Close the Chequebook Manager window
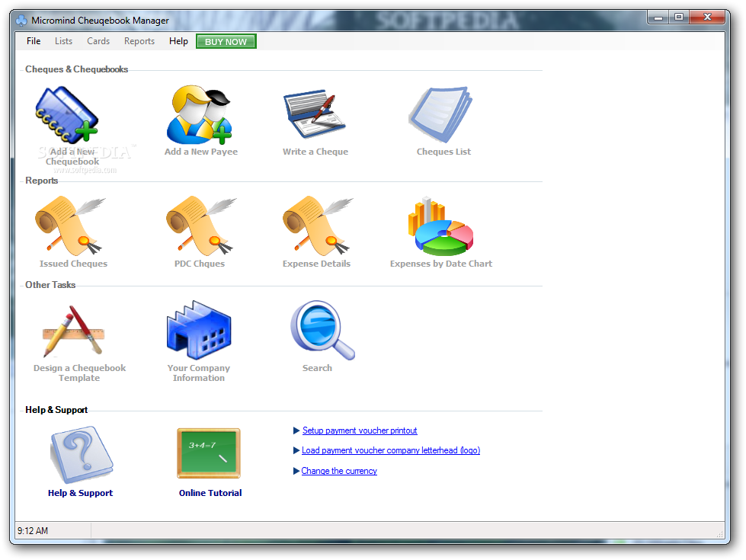 tap(707, 18)
